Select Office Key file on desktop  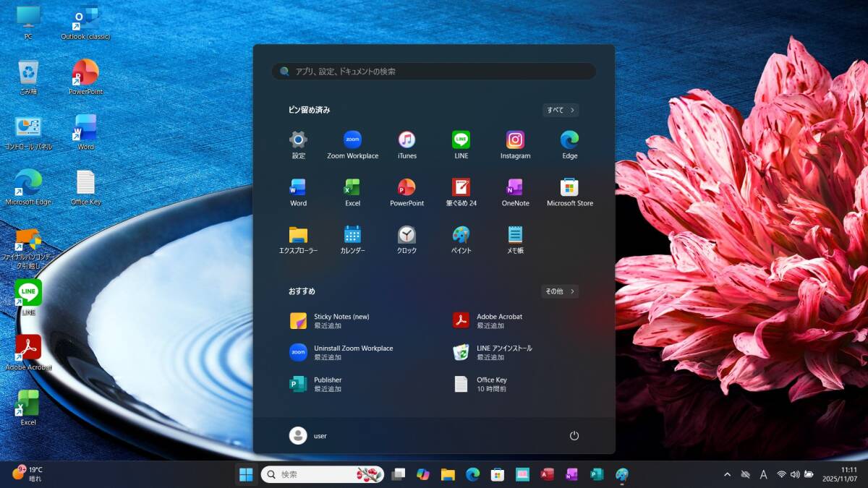pyautogui.click(x=85, y=188)
